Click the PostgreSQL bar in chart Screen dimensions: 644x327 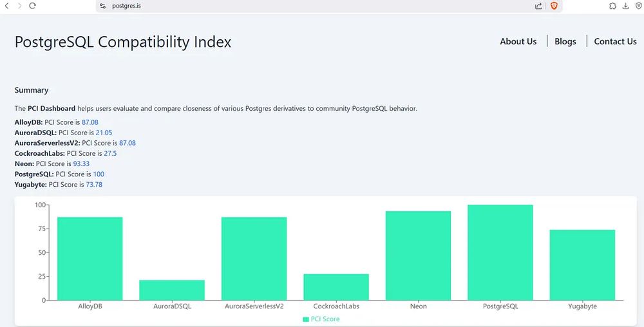[x=500, y=252]
